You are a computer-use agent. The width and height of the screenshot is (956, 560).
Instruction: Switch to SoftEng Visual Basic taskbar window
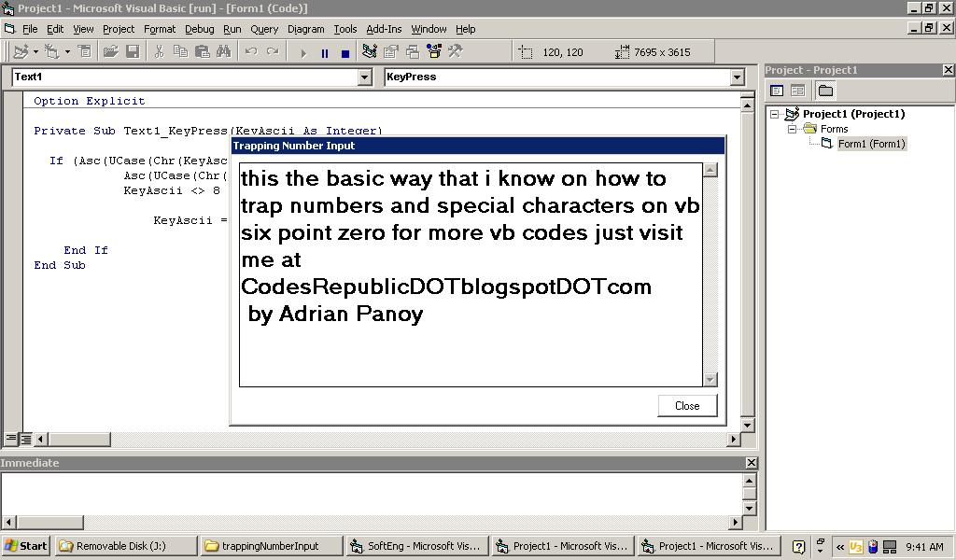click(x=417, y=546)
